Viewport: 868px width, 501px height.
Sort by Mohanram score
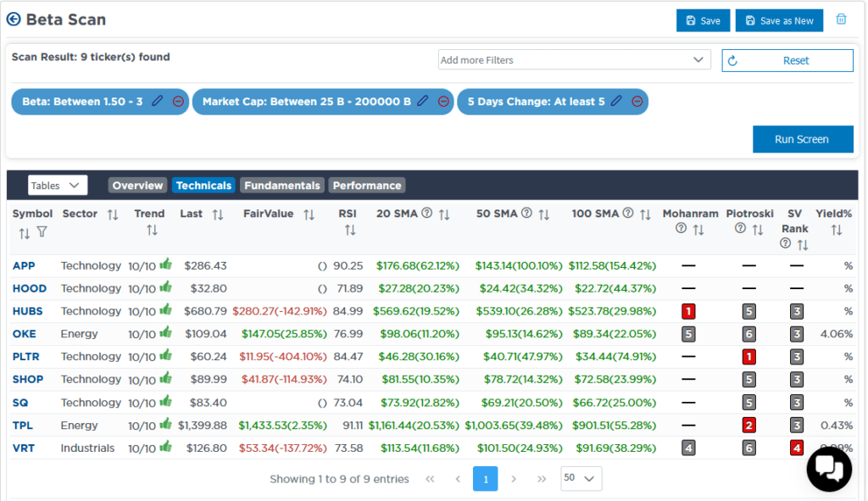coord(698,230)
